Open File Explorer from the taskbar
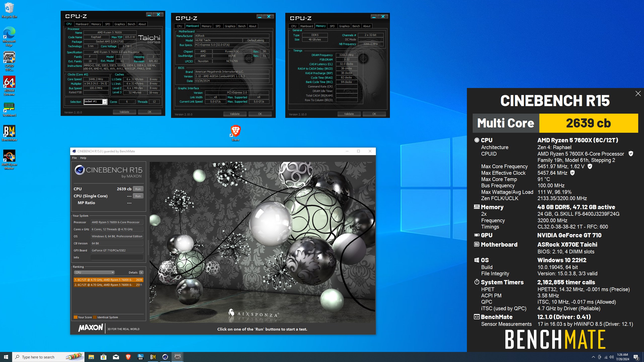Image resolution: width=644 pixels, height=362 pixels. [x=91, y=357]
